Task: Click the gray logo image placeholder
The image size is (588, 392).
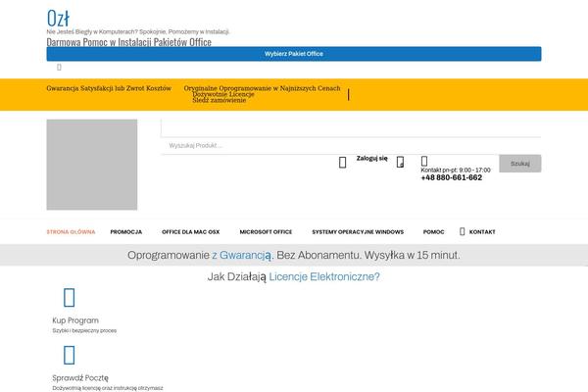Action: tap(92, 165)
